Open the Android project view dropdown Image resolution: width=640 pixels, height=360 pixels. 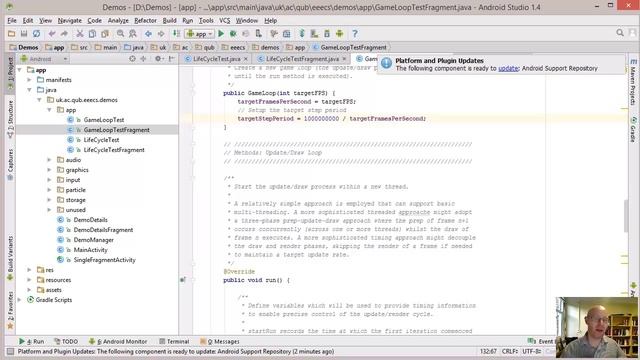pyautogui.click(x=44, y=59)
